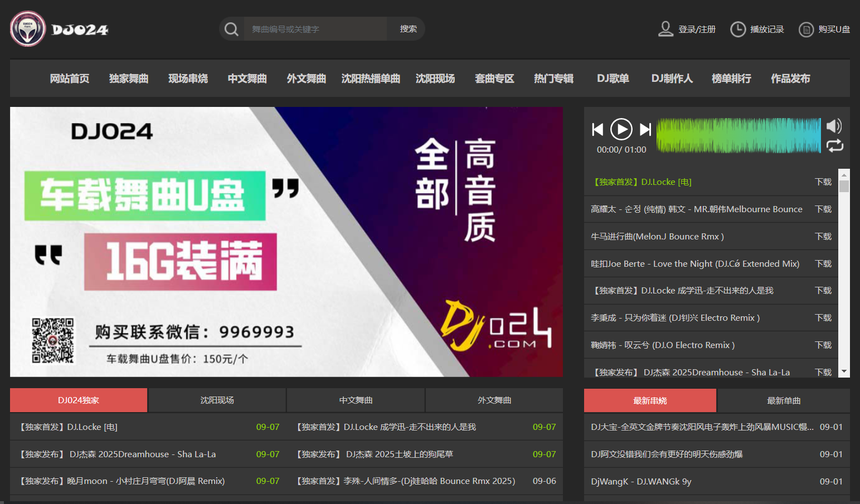Play the current track
The height and width of the screenshot is (504, 860).
click(x=621, y=129)
